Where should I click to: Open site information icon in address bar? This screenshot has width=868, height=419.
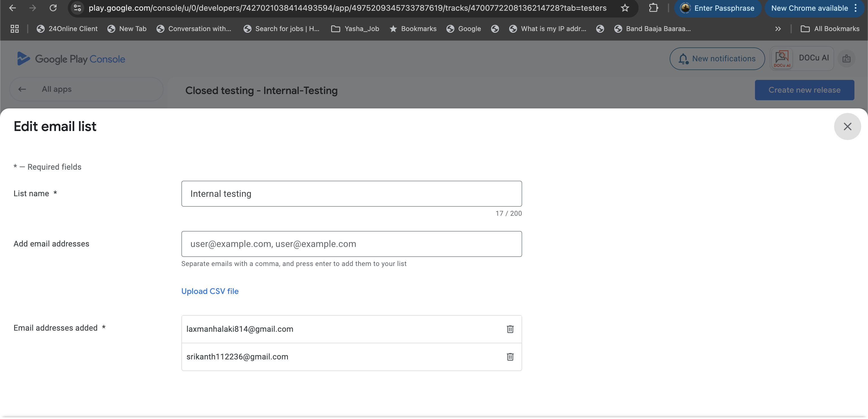77,8
